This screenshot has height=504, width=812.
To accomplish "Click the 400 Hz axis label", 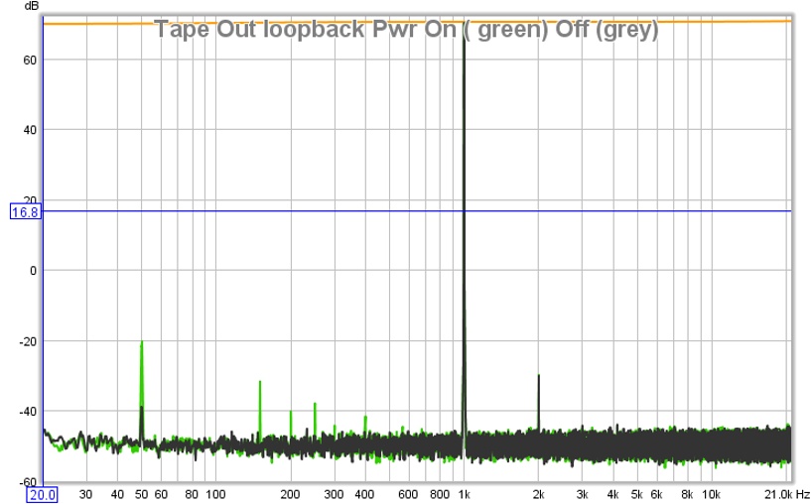I will (x=364, y=495).
